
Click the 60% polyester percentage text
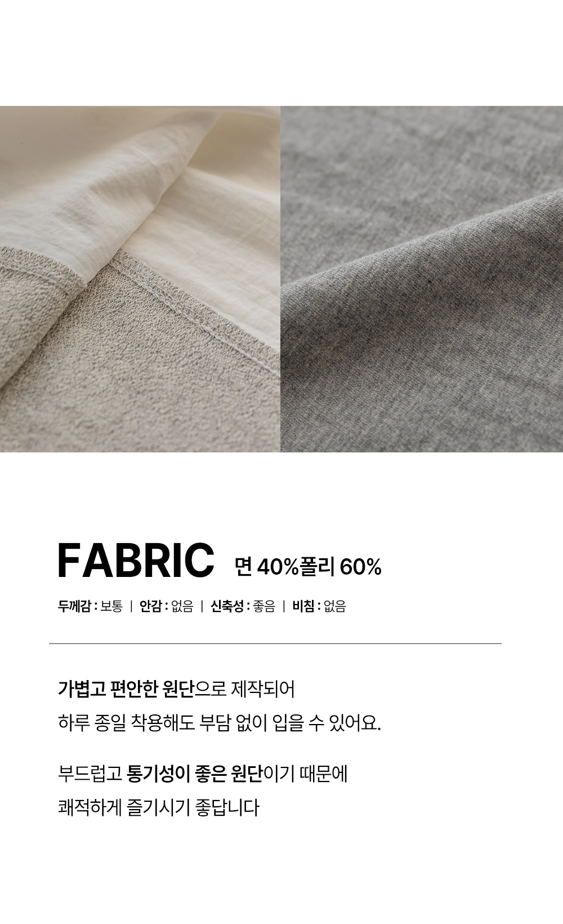(361, 566)
